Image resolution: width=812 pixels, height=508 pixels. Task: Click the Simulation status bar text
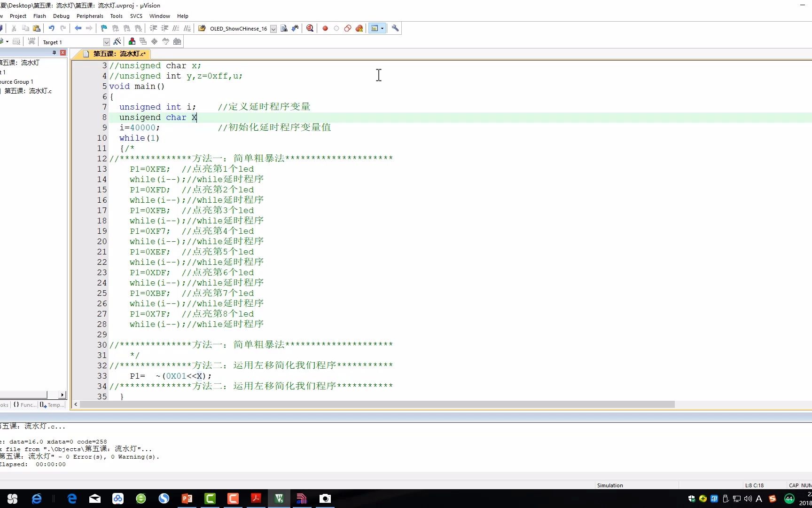(x=610, y=485)
